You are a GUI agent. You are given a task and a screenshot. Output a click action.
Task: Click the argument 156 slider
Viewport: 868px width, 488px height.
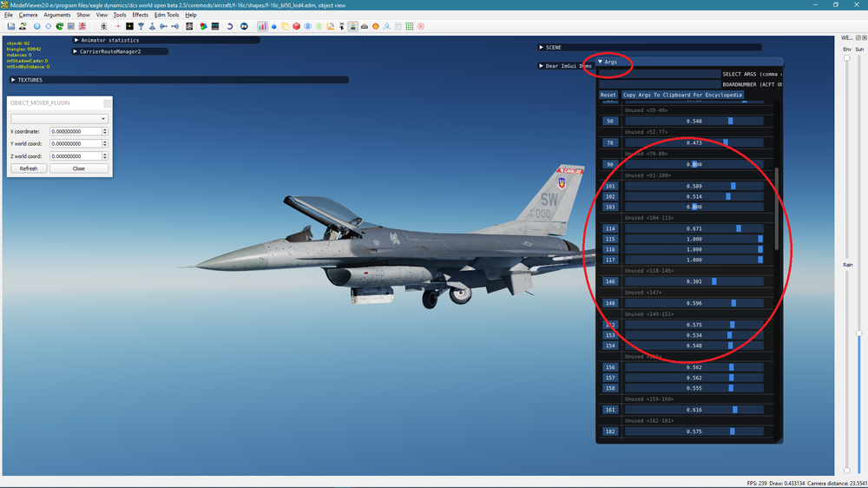point(694,367)
